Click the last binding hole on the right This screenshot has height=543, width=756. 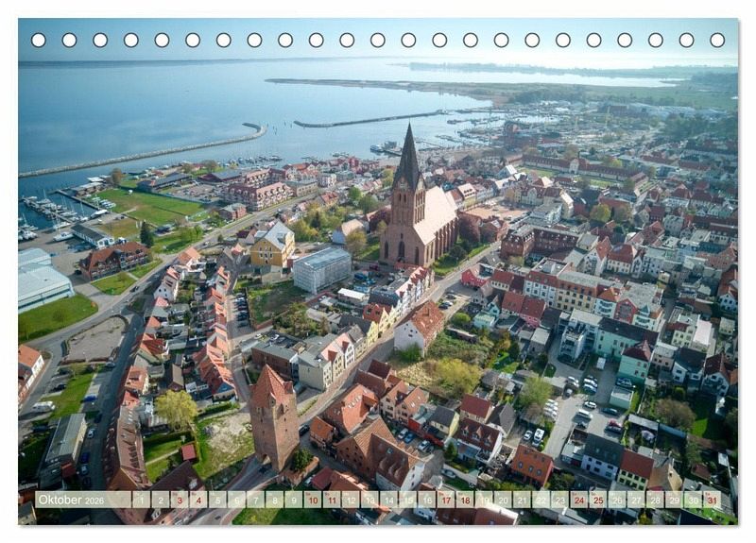[x=717, y=40]
